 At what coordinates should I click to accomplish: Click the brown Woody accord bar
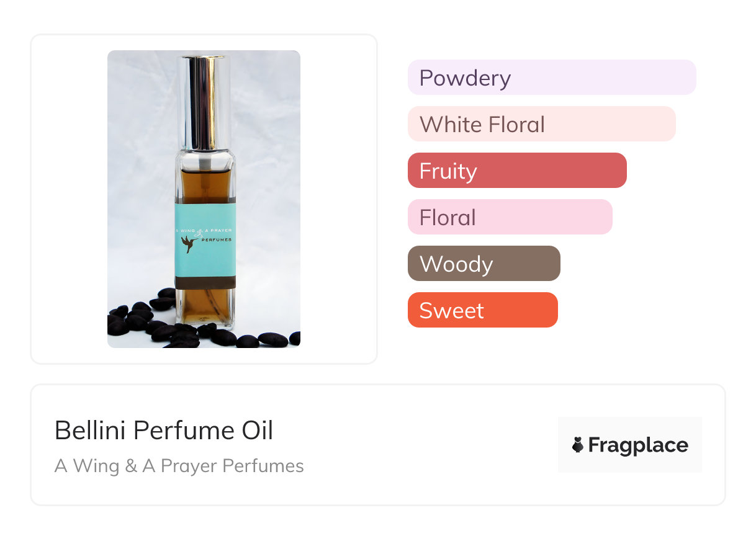click(x=484, y=264)
